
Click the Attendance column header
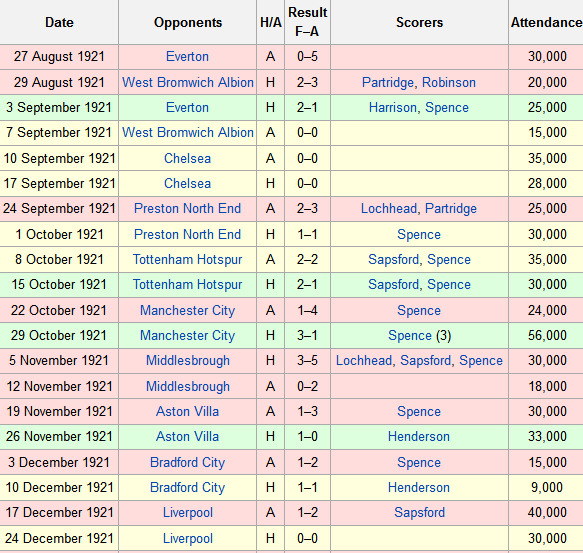pos(546,22)
